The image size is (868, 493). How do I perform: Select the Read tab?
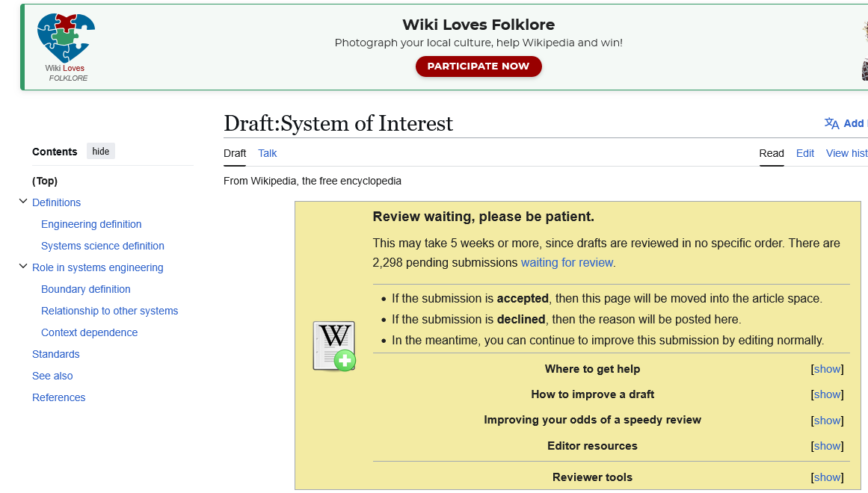click(x=772, y=153)
